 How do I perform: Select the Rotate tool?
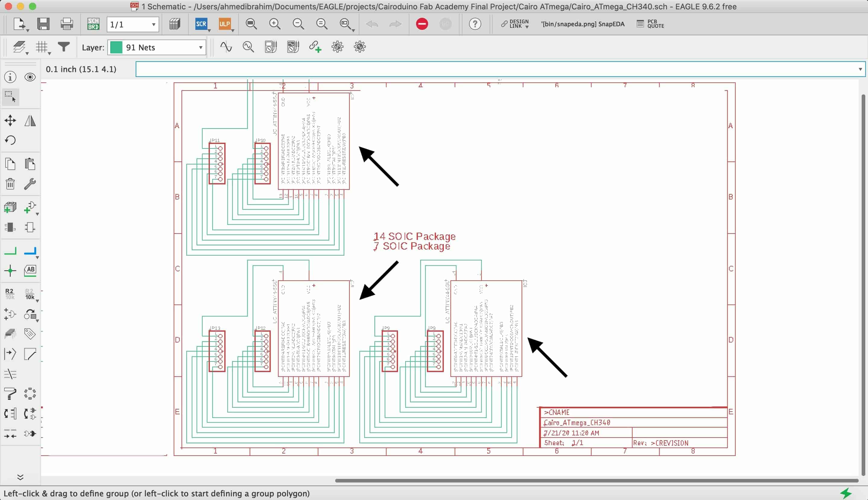tap(10, 140)
